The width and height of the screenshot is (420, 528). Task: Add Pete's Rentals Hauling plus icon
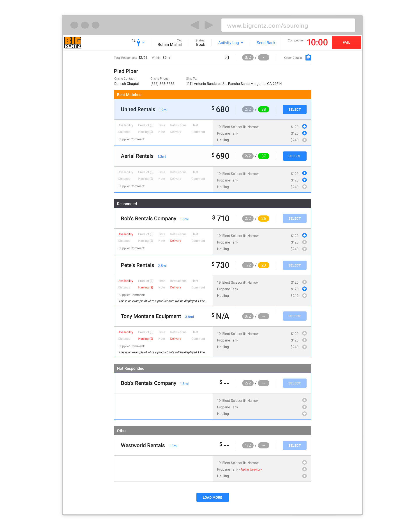[x=304, y=296]
